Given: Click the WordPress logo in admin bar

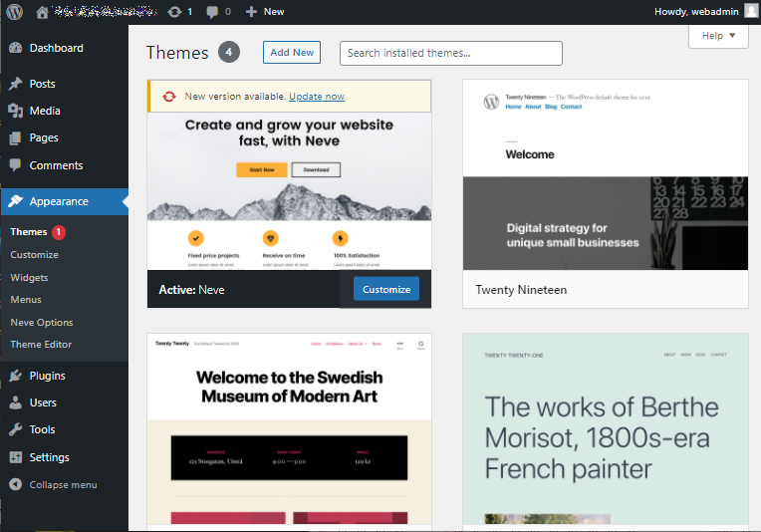Looking at the screenshot, I should pyautogui.click(x=14, y=12).
